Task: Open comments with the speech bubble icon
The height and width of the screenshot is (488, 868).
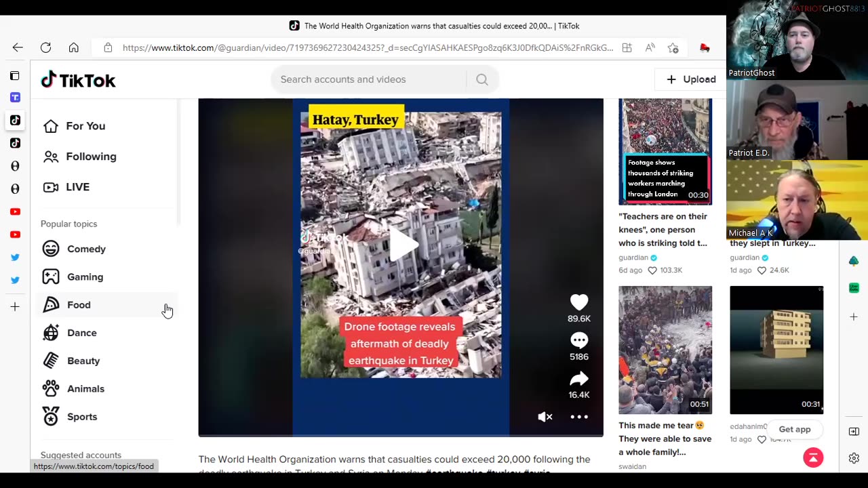Action: click(579, 340)
